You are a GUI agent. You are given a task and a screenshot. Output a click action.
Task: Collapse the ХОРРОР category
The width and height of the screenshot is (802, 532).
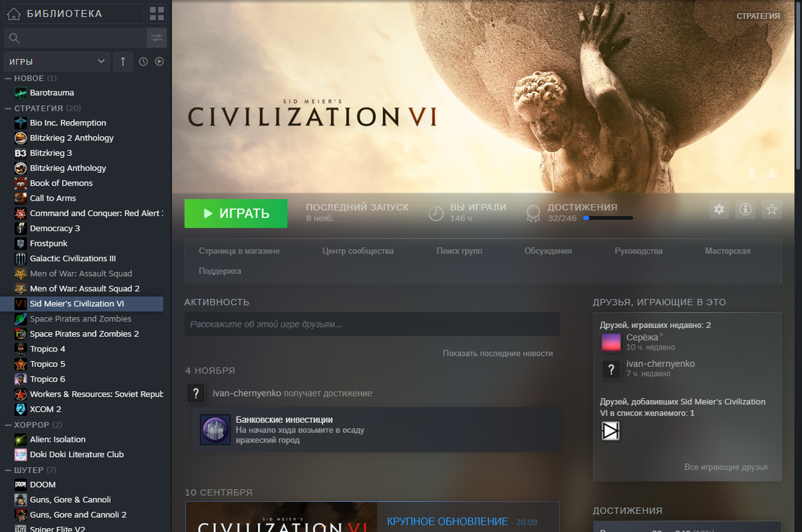(x=8, y=424)
